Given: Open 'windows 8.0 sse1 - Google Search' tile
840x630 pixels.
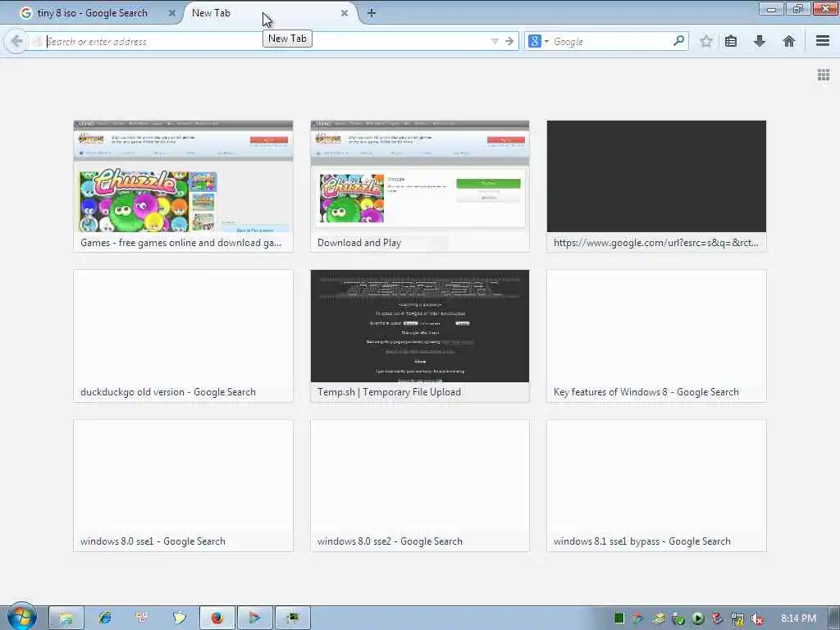Looking at the screenshot, I should click(x=183, y=486).
